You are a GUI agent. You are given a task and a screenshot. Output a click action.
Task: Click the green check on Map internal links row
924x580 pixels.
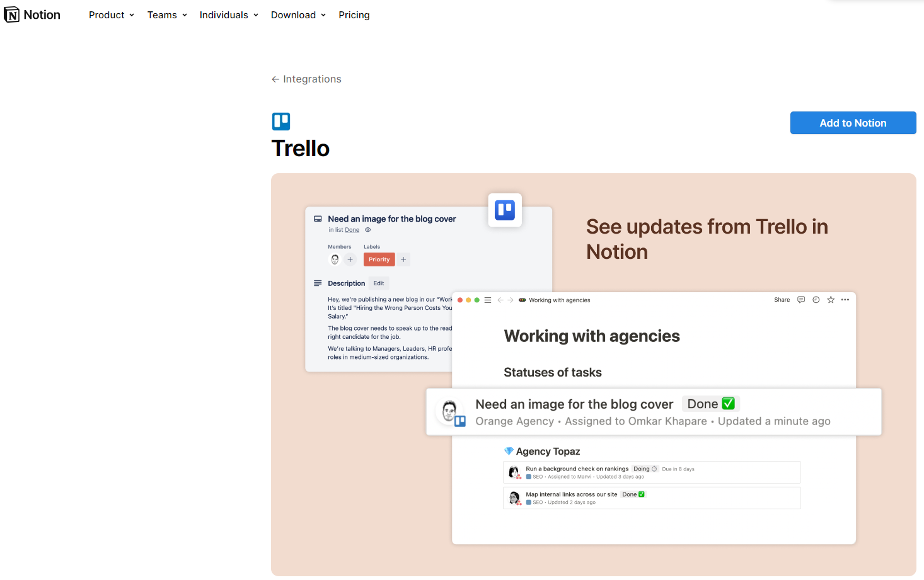pos(642,494)
